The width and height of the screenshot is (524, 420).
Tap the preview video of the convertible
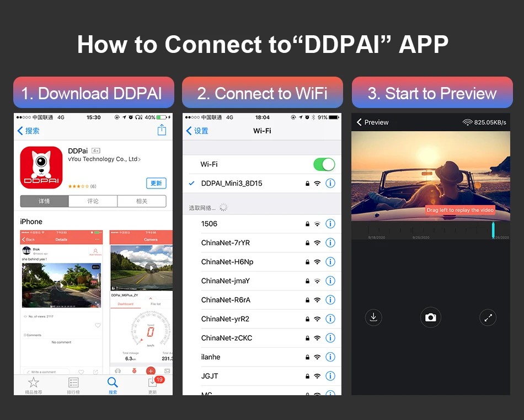click(x=430, y=176)
